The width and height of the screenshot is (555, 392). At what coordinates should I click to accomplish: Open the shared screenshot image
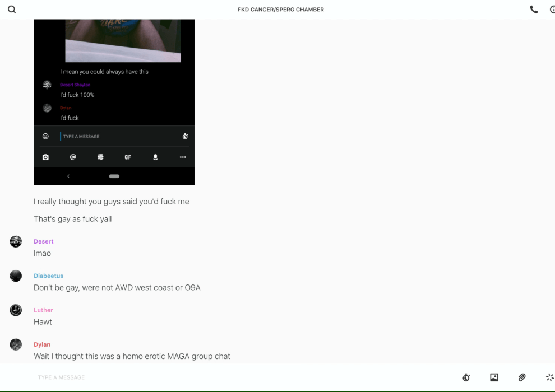[x=114, y=102]
